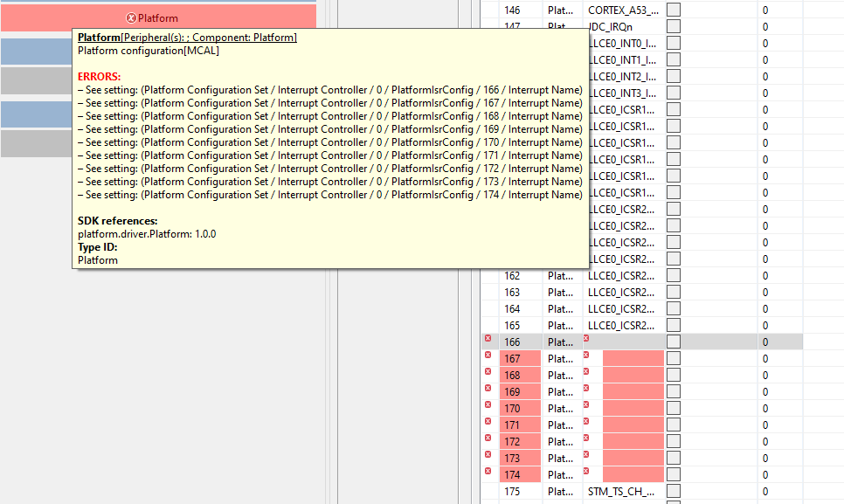
Task: Select the blue panel bar on the left edge
Action: (x=35, y=52)
